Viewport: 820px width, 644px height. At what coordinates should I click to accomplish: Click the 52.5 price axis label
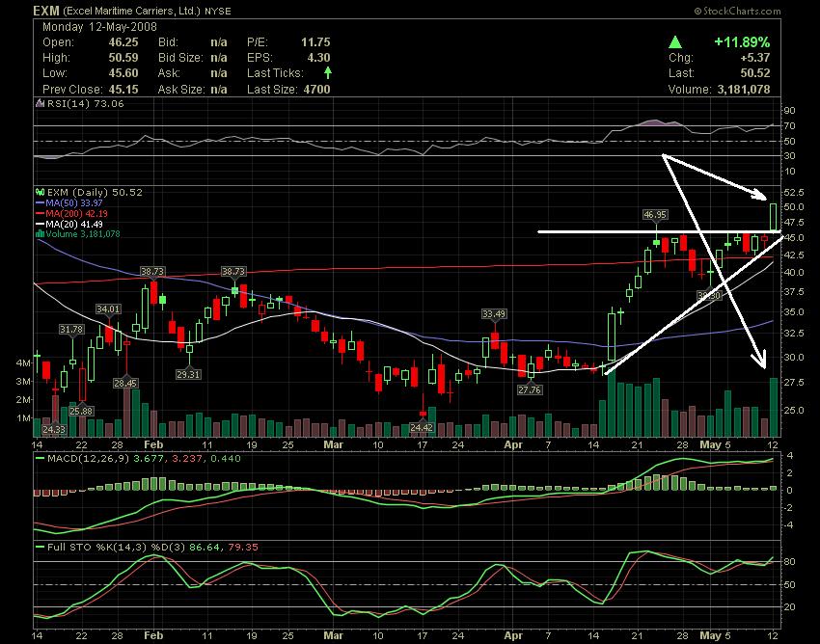point(794,193)
